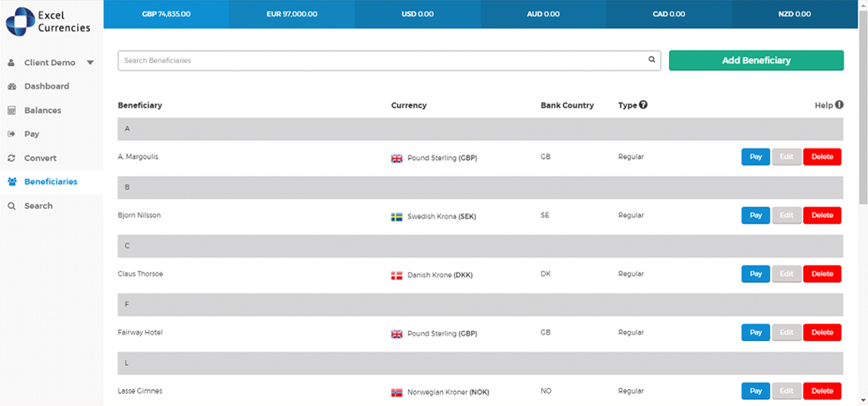
Task: Click the Help info icon
Action: 839,105
